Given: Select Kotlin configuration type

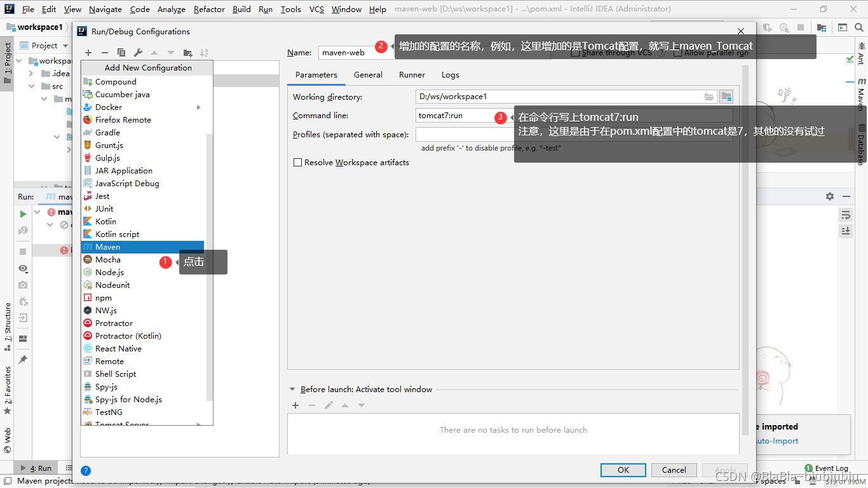Looking at the screenshot, I should pyautogui.click(x=142, y=221).
